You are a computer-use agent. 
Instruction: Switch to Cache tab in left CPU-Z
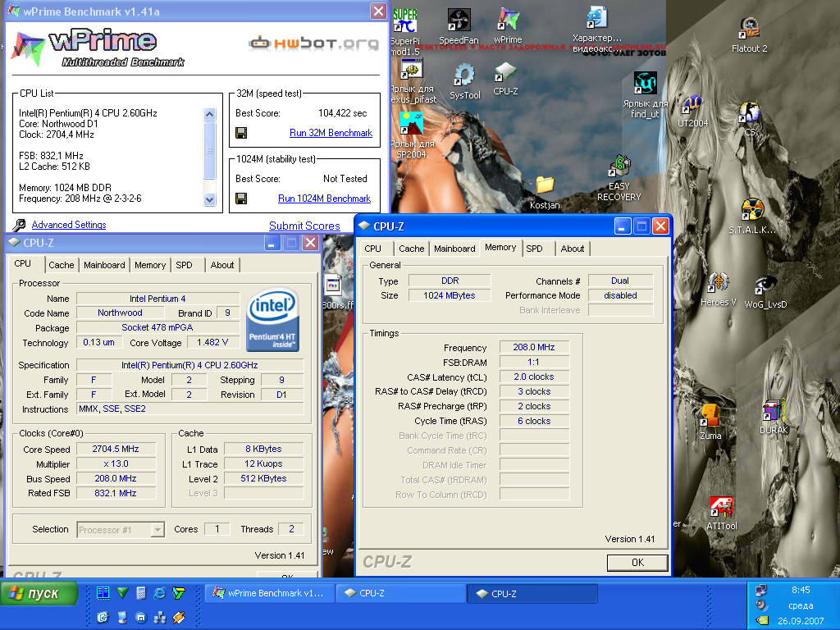tap(61, 265)
